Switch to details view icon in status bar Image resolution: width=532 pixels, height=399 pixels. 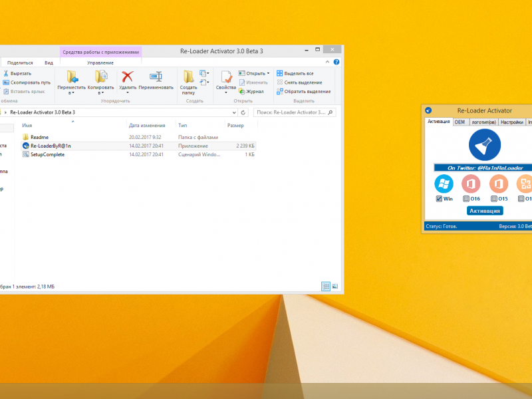click(x=326, y=287)
